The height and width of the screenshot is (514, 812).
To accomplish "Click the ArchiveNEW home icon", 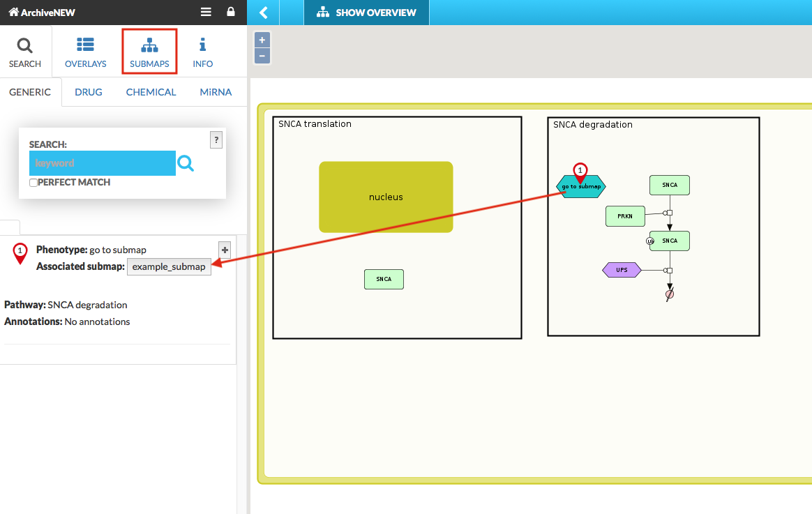I will click(13, 12).
